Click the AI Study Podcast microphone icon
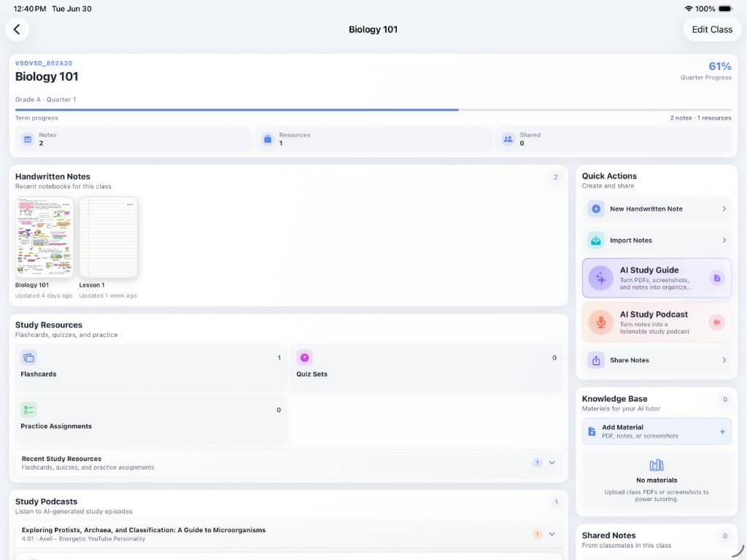Screen dimensions: 747x560 (601, 322)
